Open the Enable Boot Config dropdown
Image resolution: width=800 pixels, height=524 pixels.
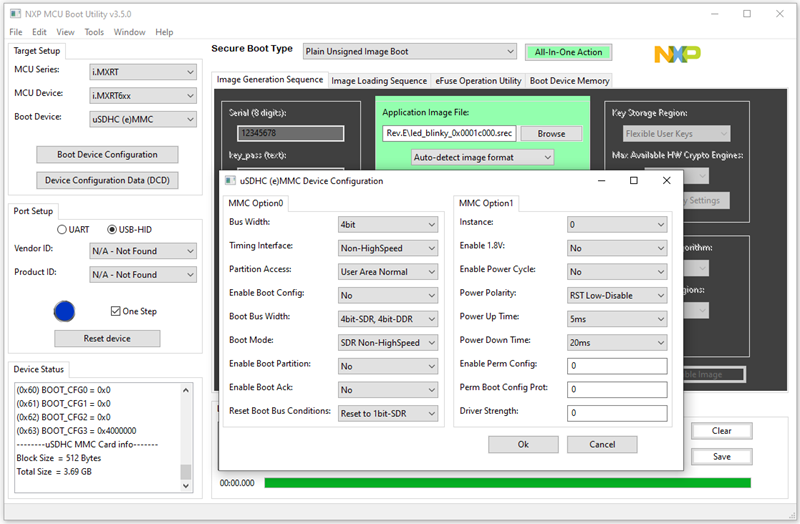click(388, 295)
